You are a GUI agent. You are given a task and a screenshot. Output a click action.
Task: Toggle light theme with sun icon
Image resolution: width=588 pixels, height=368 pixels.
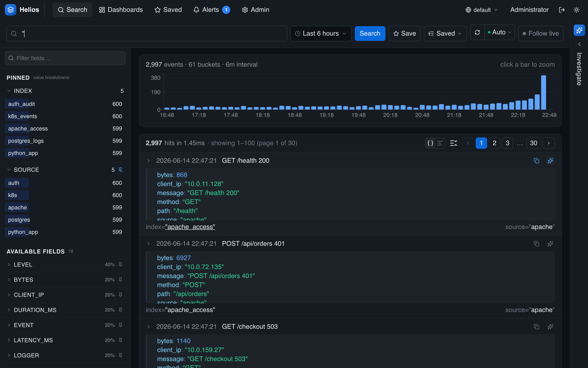pyautogui.click(x=577, y=10)
